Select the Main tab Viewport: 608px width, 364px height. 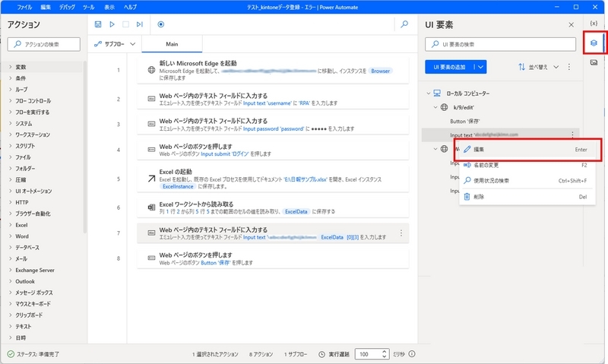172,44
